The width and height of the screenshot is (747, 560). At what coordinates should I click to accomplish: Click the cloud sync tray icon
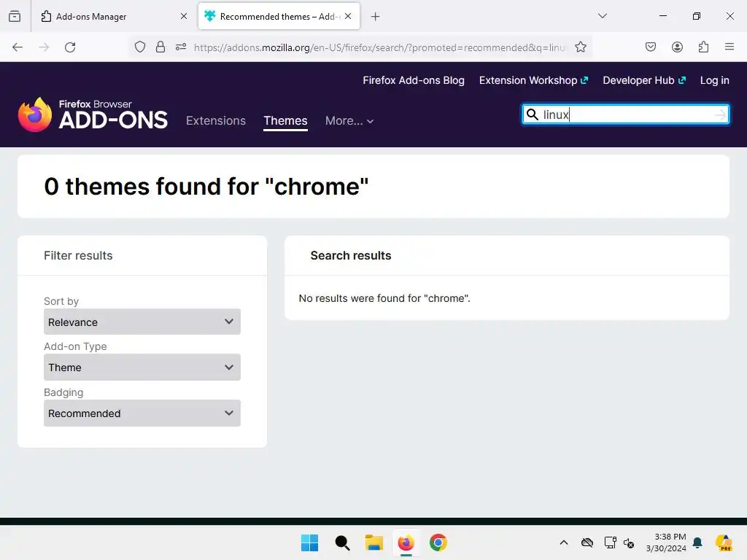coord(587,542)
